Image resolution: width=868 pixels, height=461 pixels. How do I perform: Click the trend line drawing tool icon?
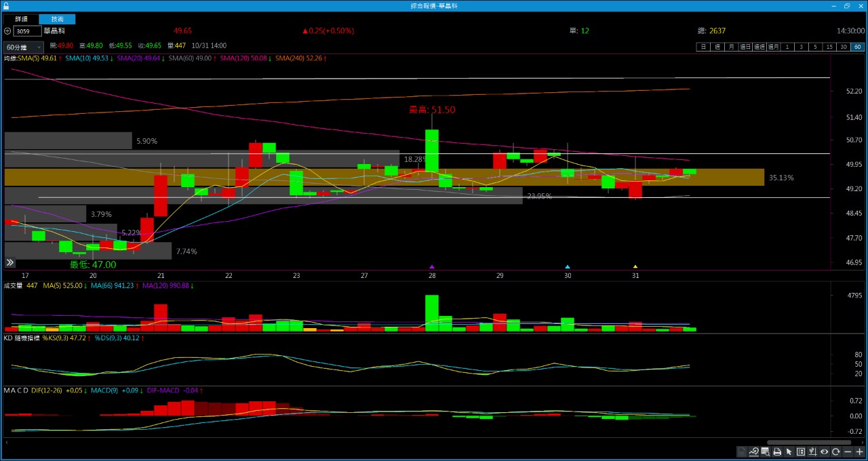[x=754, y=452]
